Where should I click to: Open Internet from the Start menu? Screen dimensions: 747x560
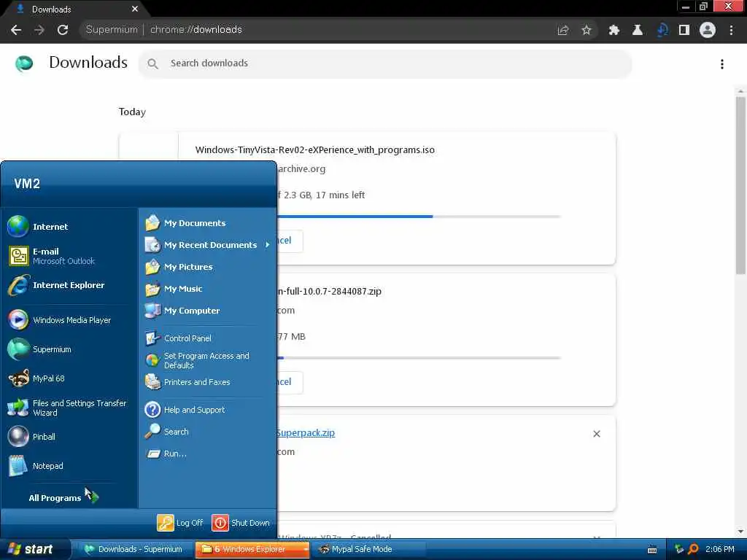pos(38,226)
